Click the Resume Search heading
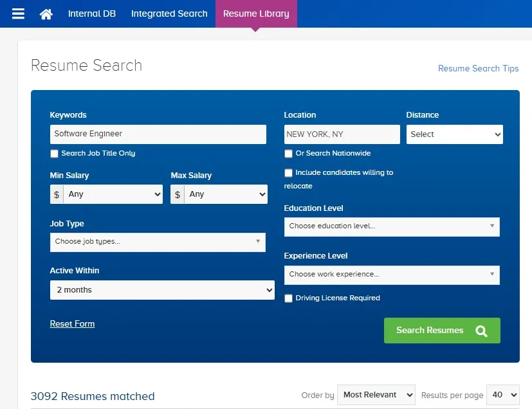 86,66
